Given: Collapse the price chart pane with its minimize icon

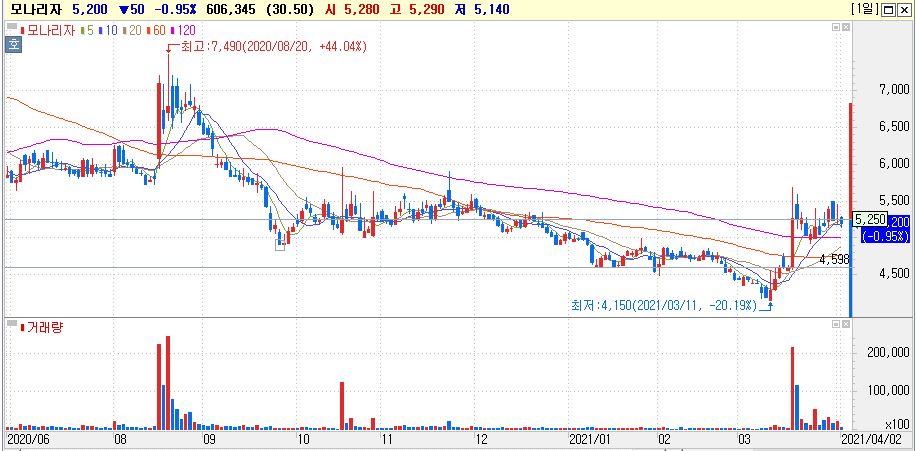Looking at the screenshot, I should click(836, 27).
